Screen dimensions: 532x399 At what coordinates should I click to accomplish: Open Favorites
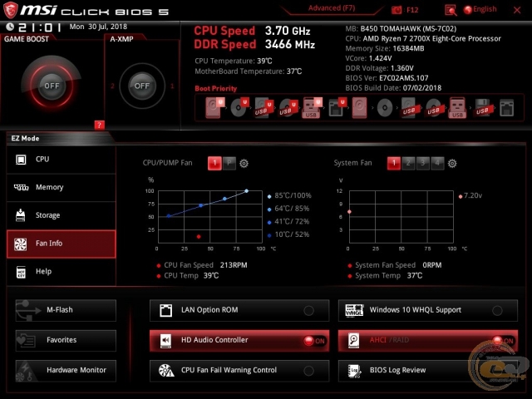(66, 340)
